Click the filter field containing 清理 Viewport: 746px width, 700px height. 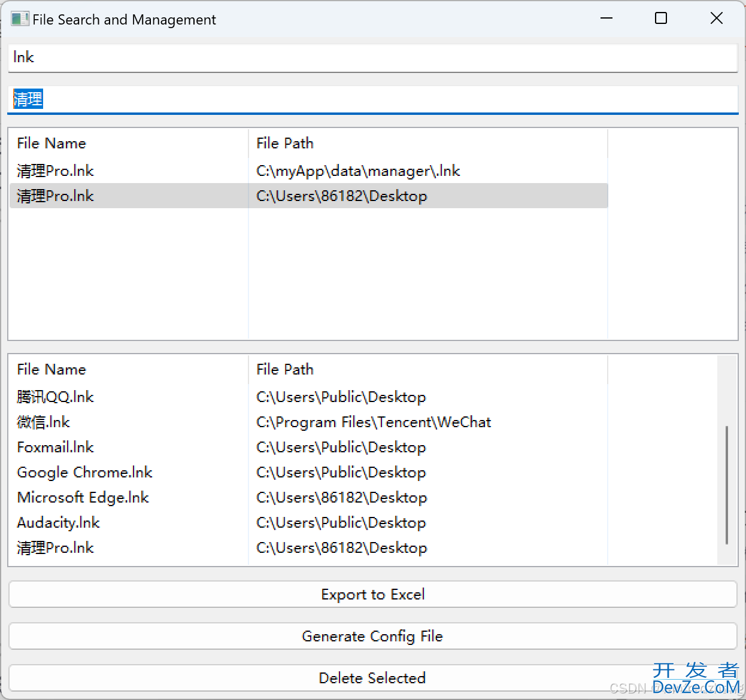(372, 99)
